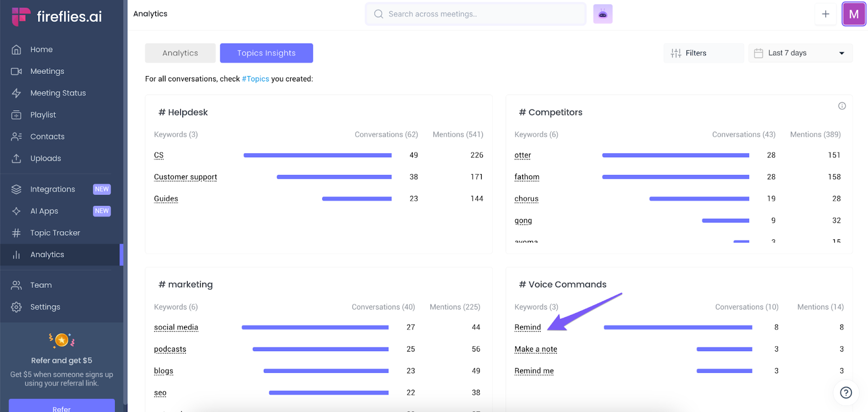The width and height of the screenshot is (868, 412).
Task: Click the seo keyword
Action: 160,392
